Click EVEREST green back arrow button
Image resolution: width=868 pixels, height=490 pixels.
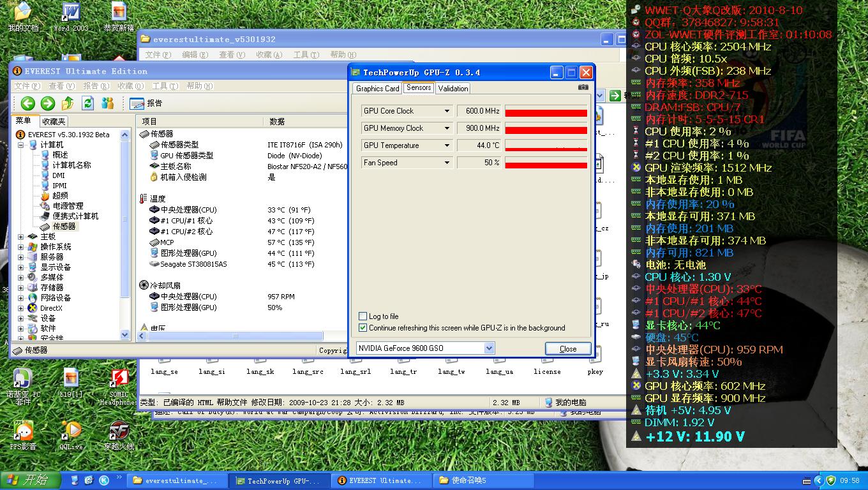tap(27, 103)
